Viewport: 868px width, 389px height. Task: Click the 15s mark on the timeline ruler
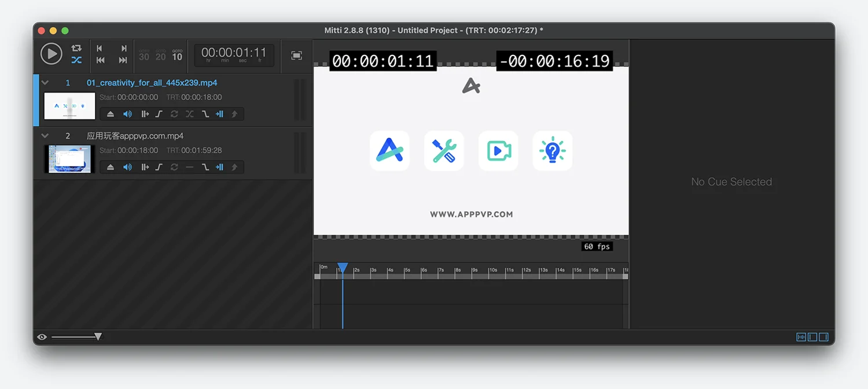[578, 270]
